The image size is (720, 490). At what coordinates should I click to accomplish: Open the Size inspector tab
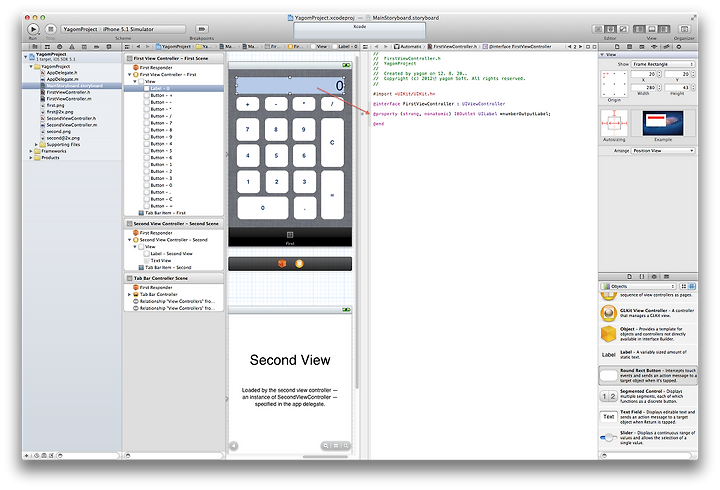point(666,46)
